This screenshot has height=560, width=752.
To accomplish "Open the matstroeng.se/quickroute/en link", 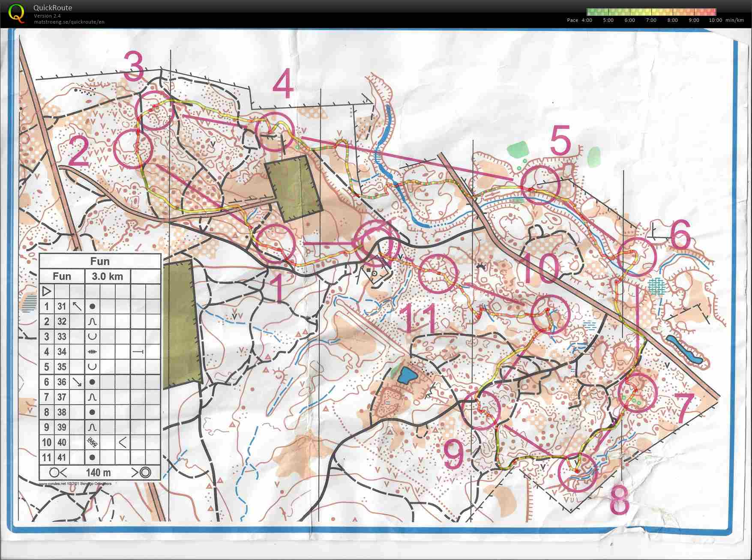I will click(69, 22).
